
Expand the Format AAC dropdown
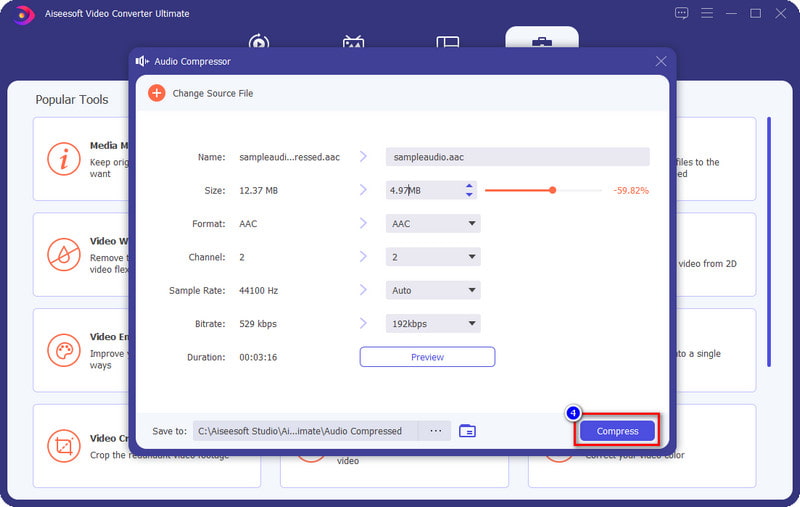(433, 223)
